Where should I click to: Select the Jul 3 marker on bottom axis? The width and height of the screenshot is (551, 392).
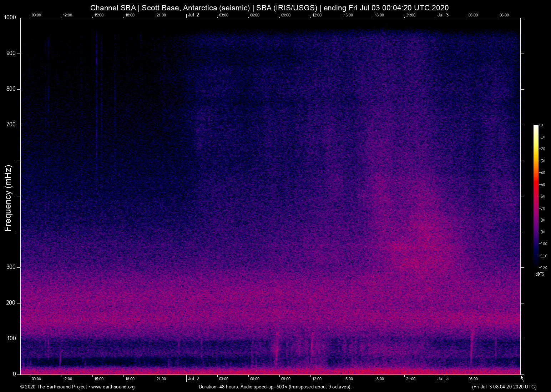443,378
